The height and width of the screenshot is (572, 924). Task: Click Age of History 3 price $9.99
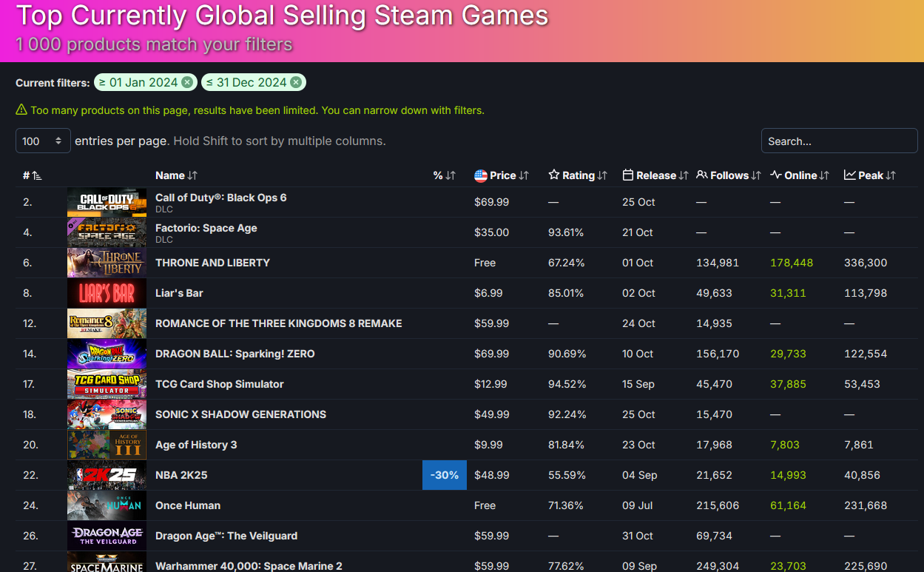(488, 445)
